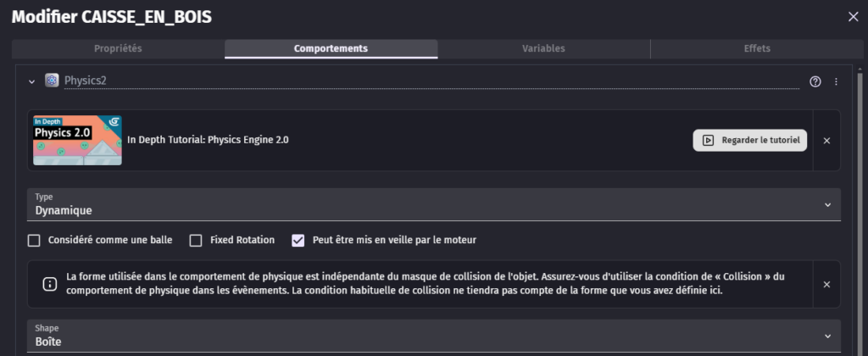Close the Modifier CAISSE_EN_BOIS dialog
The width and height of the screenshot is (868, 356).
pyautogui.click(x=853, y=17)
